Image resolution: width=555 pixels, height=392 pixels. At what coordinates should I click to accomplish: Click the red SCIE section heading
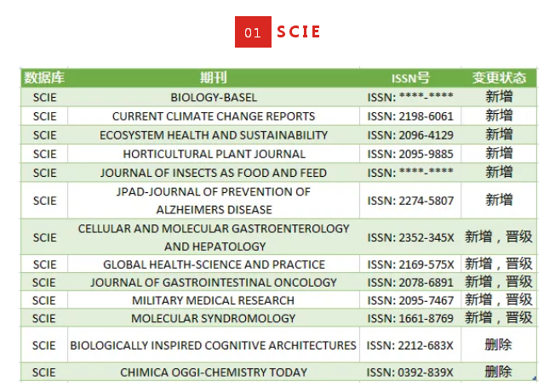pos(299,32)
